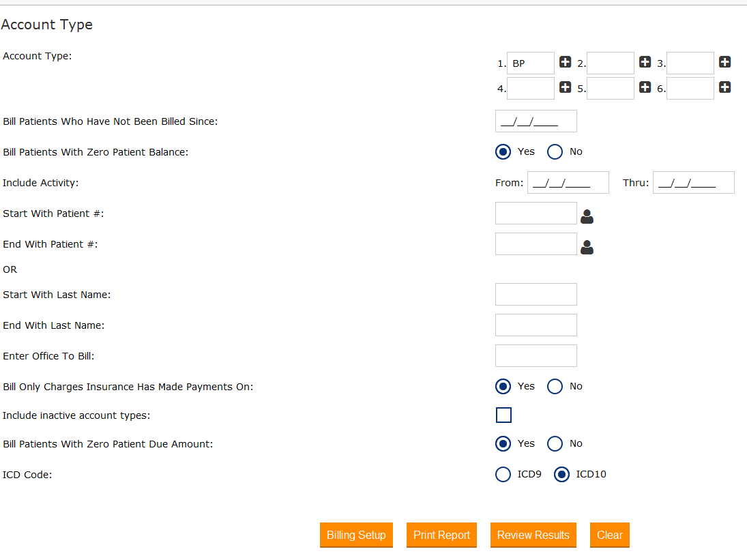
Task: Click the Billing Setup button
Action: [356, 535]
